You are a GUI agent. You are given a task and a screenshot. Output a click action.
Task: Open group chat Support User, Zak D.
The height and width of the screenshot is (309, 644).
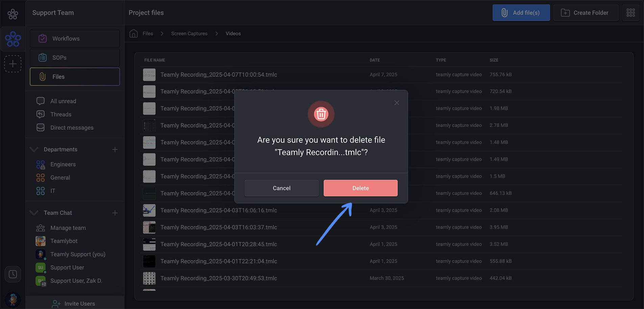pyautogui.click(x=76, y=281)
